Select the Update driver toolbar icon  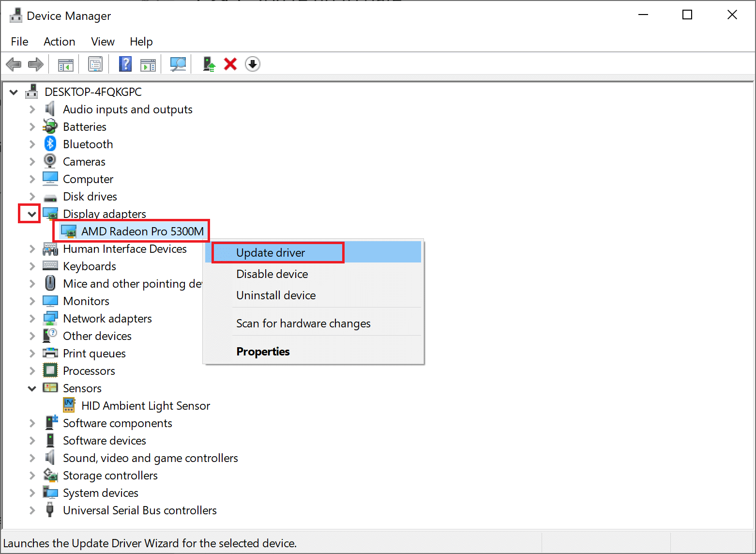(x=209, y=63)
